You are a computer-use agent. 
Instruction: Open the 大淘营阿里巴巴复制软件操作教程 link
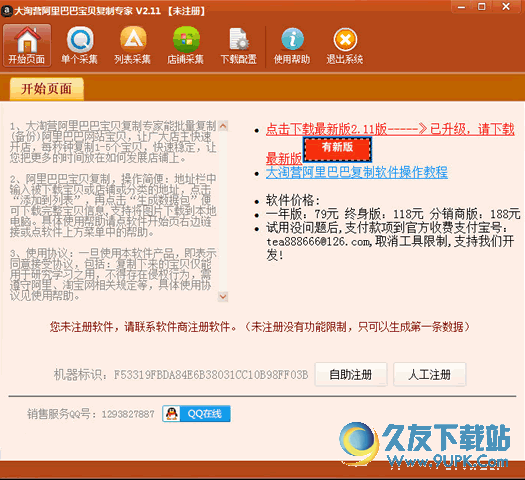tap(357, 173)
